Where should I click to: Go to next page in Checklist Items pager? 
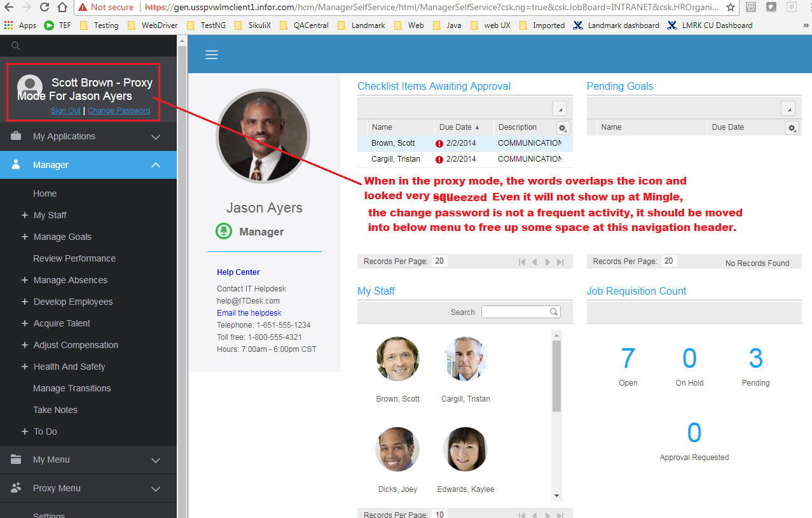pyautogui.click(x=547, y=262)
